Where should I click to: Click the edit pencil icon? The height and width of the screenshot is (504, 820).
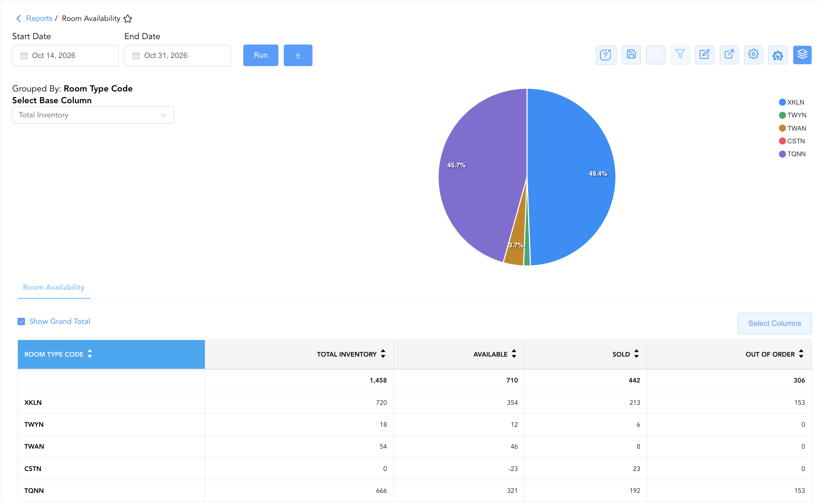[x=705, y=55]
